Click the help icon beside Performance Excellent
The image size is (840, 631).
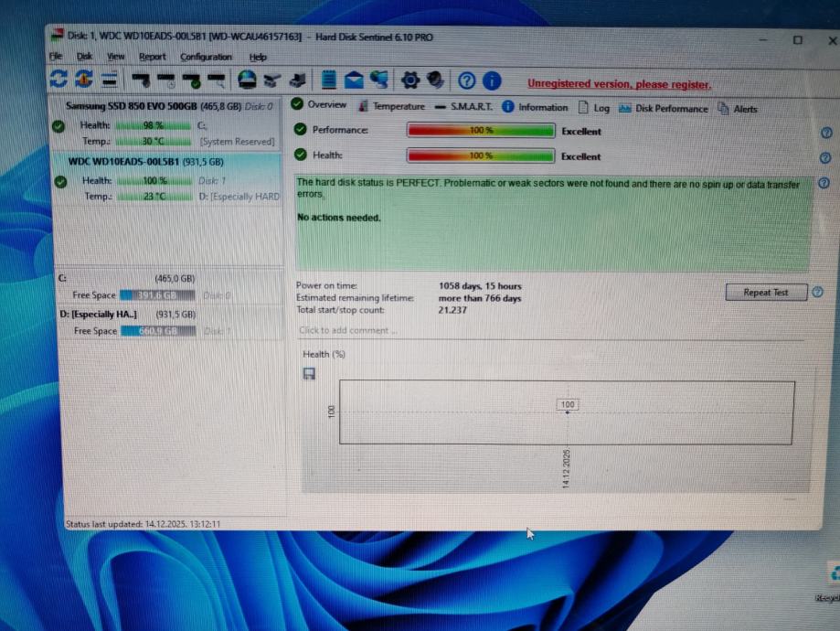click(826, 133)
